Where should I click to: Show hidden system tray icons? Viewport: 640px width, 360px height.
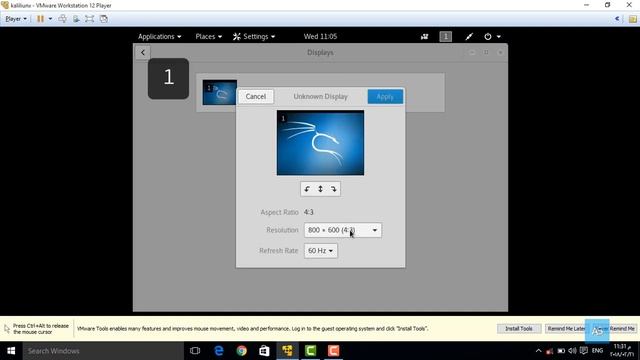coord(538,351)
